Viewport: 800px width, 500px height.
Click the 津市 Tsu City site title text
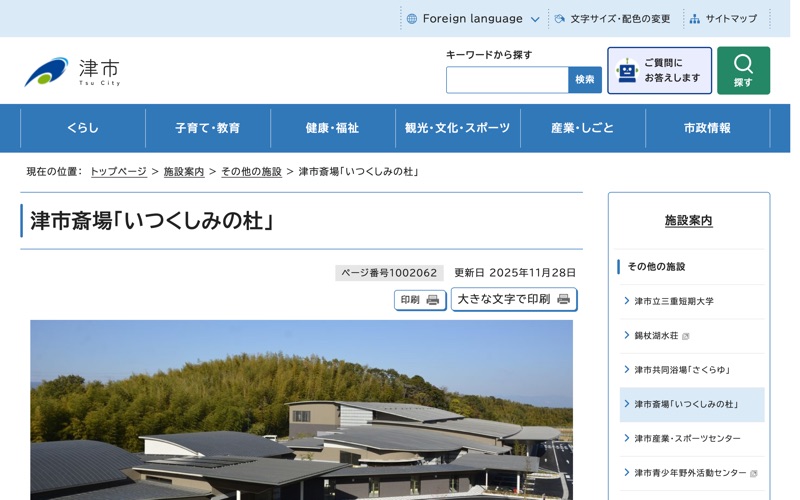click(x=99, y=72)
